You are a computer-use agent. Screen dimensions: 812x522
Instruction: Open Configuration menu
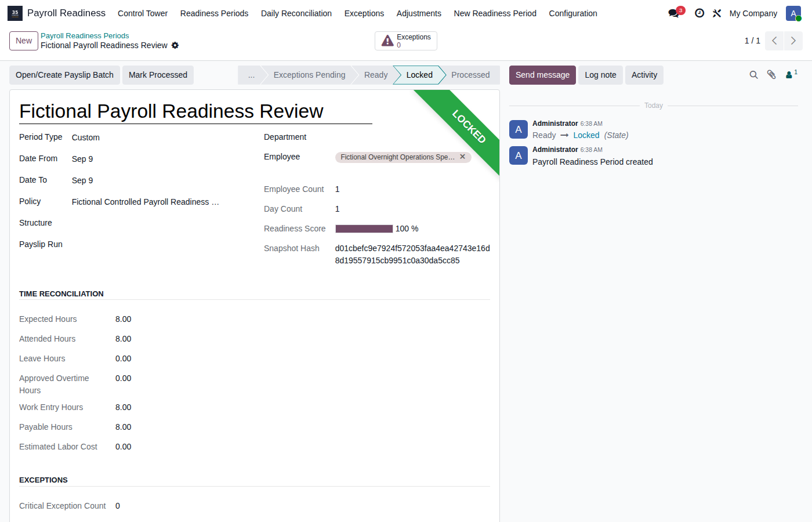[573, 13]
